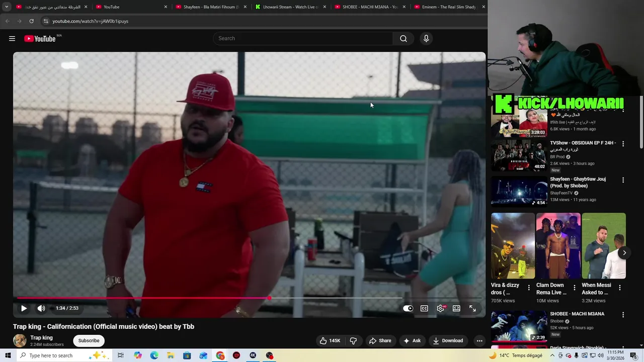644x362 pixels.
Task: Download the video
Action: (x=448, y=340)
